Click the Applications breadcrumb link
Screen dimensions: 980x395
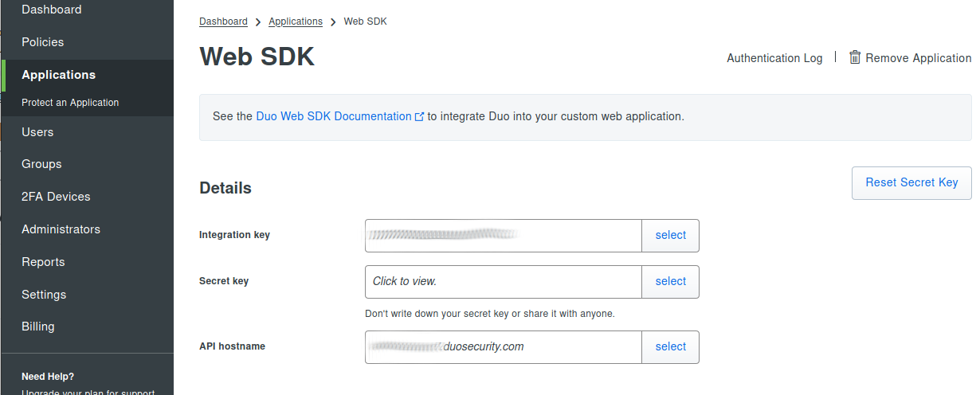click(x=296, y=22)
